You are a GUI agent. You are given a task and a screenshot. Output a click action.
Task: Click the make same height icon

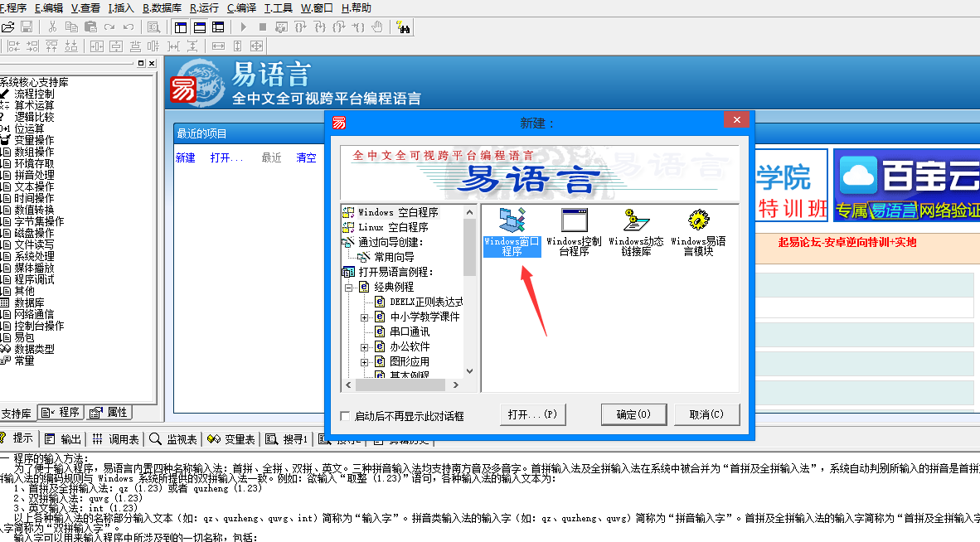pyautogui.click(x=237, y=46)
